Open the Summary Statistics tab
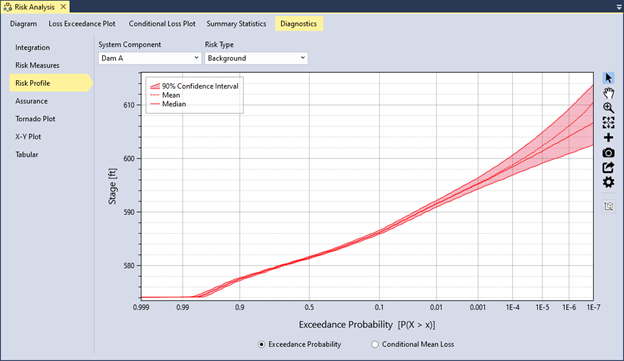Viewport: 624px width, 361px height. point(236,24)
